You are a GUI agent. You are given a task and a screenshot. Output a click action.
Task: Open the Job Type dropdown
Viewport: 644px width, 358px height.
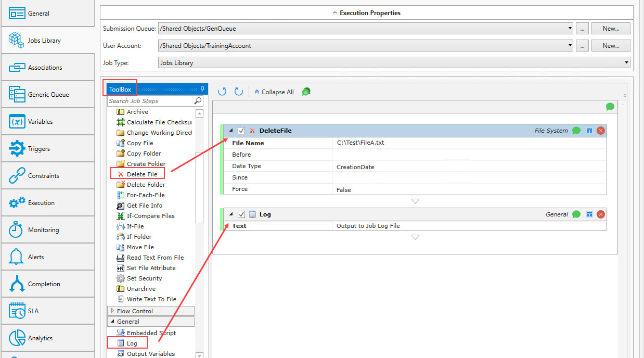tap(626, 63)
